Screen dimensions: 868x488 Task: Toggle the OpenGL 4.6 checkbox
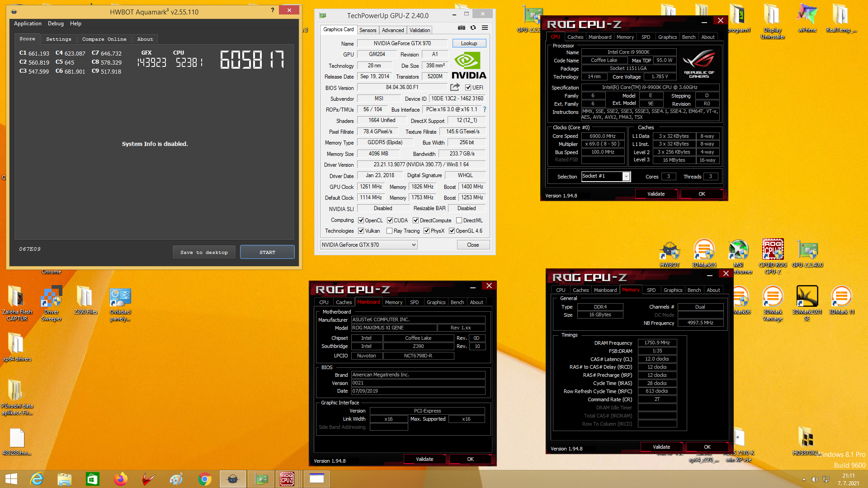point(452,231)
